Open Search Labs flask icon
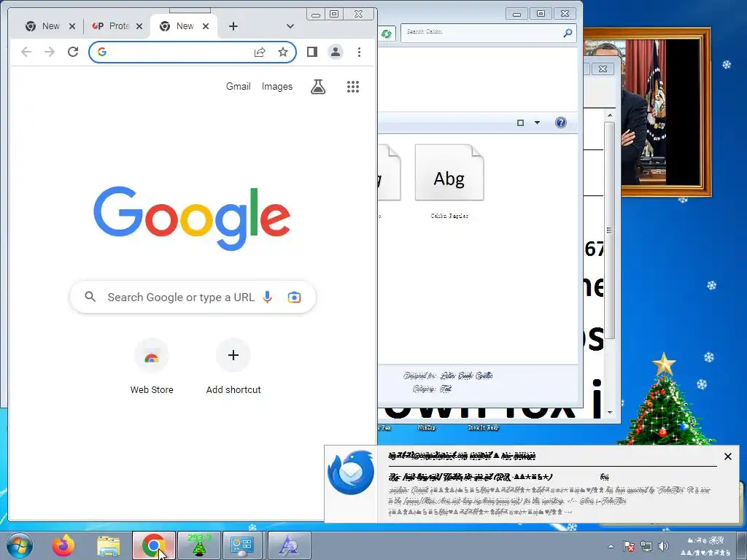747x560 pixels. (318, 87)
